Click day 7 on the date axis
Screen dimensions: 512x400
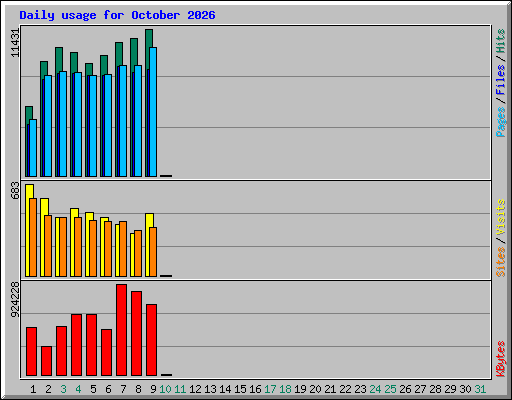pos(123,389)
